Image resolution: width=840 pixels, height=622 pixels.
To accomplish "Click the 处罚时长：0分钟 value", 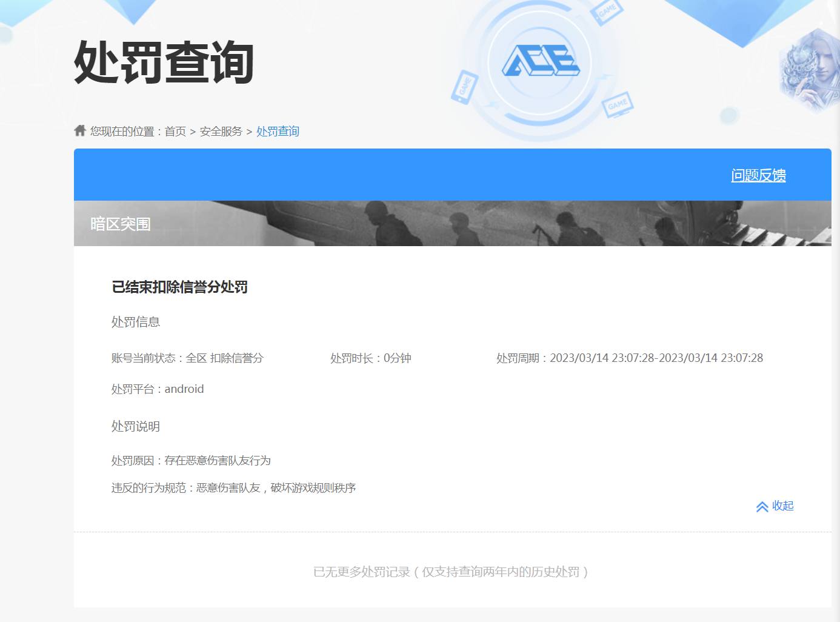I will click(x=371, y=358).
